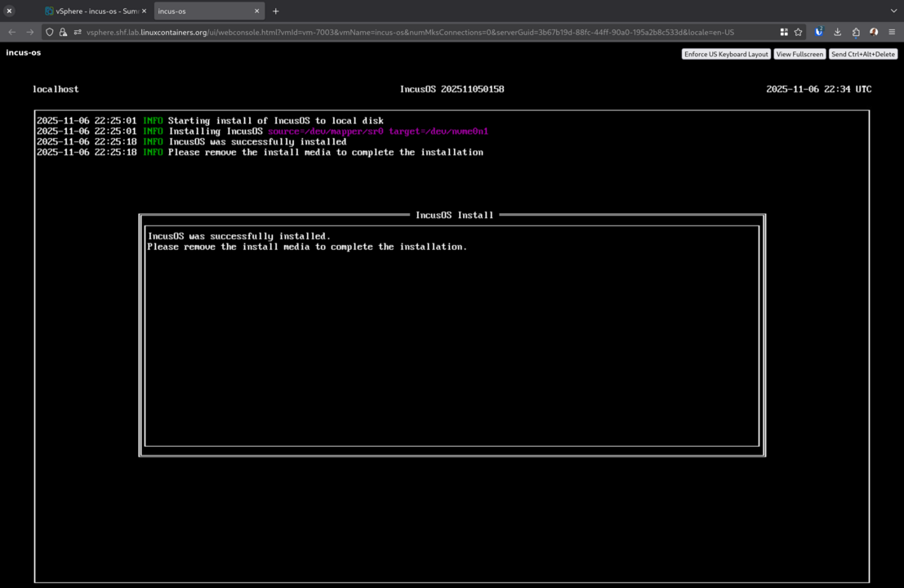Close the vSphere incus-os Summary tab
Image resolution: width=904 pixels, height=588 pixels.
tap(144, 11)
